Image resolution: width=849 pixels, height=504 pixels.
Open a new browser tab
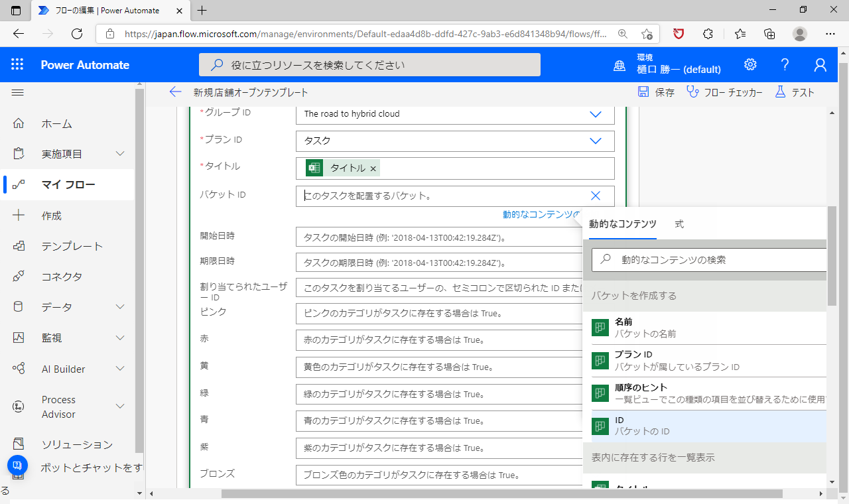(202, 10)
